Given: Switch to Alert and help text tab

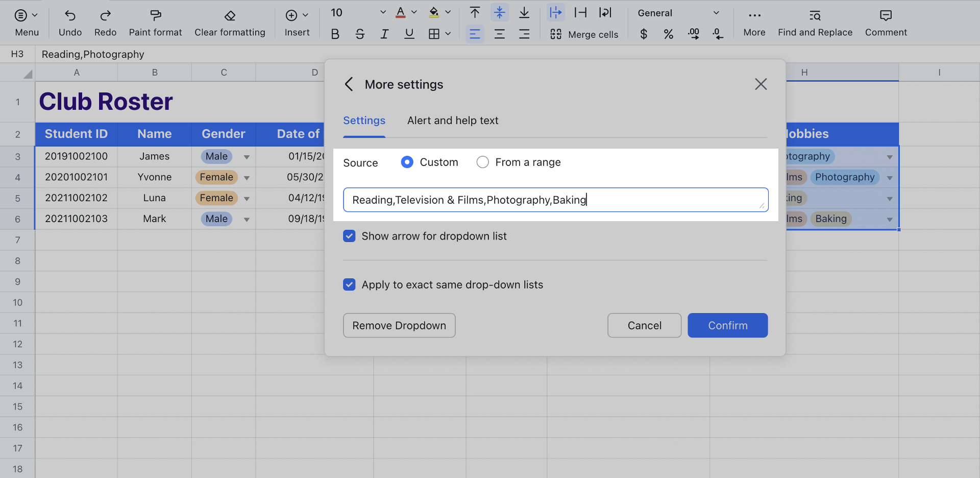Looking at the screenshot, I should pyautogui.click(x=452, y=121).
